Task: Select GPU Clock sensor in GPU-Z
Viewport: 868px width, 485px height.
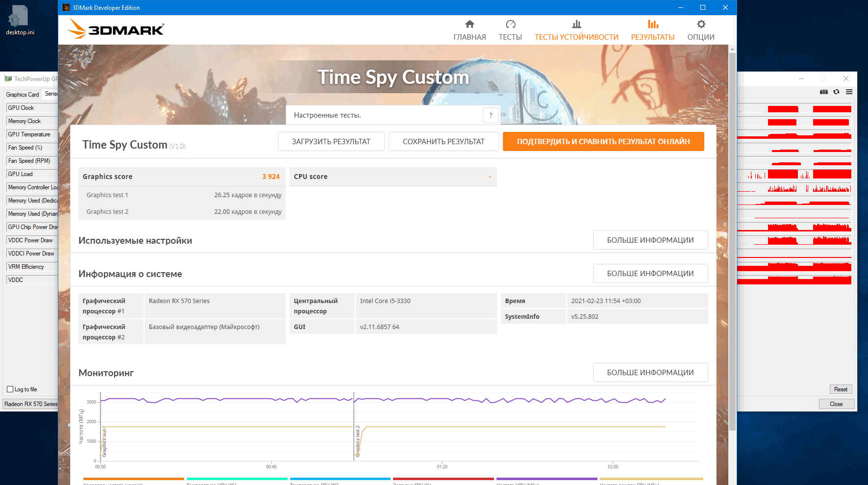Action: 32,108
